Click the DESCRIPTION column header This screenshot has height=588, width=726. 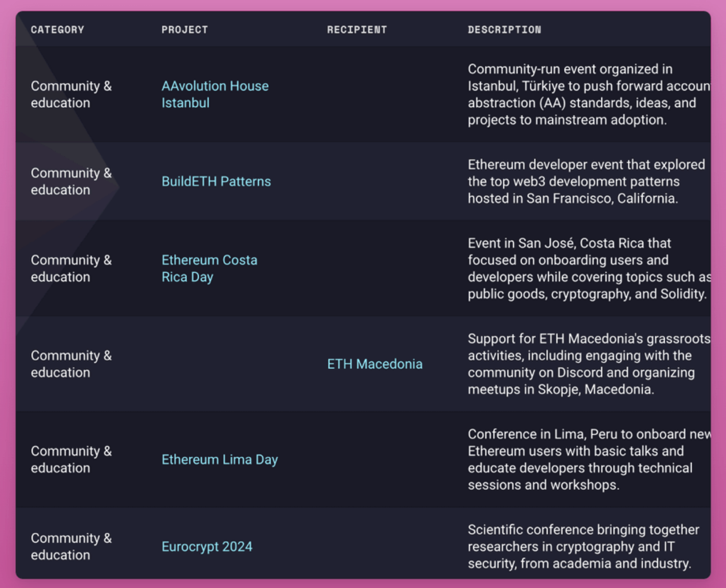[x=504, y=30]
